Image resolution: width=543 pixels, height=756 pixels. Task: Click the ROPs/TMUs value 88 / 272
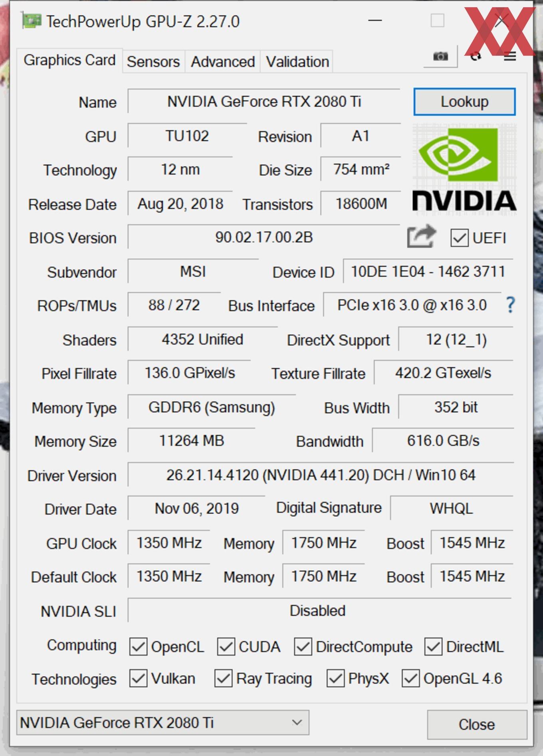tap(174, 305)
